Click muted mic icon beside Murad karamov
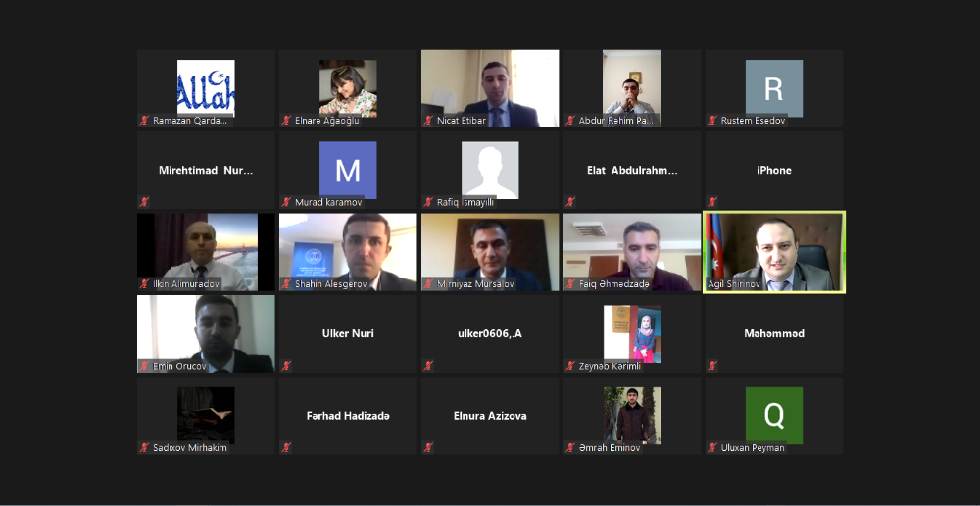 (287, 202)
